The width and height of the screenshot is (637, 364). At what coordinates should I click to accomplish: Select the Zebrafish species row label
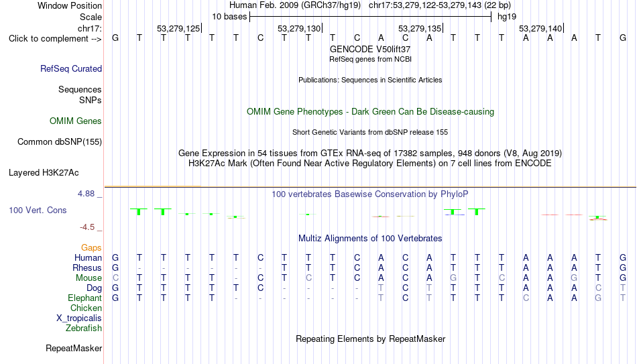84,328
